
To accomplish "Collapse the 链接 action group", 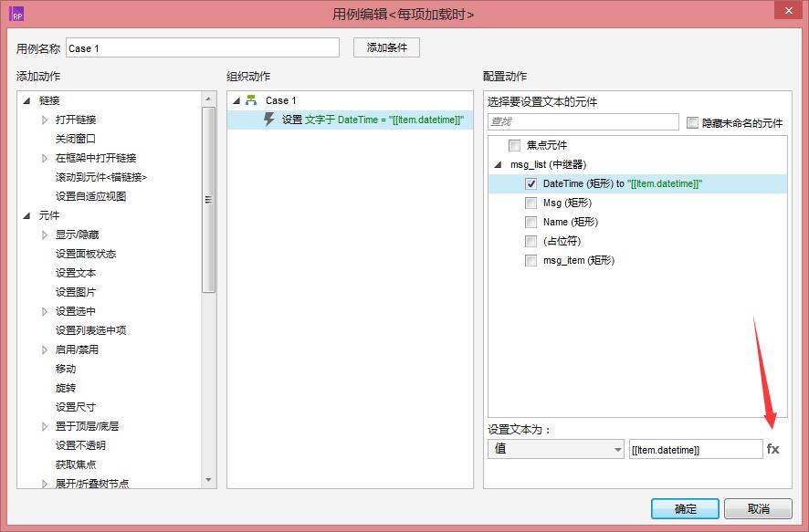I will (26, 100).
